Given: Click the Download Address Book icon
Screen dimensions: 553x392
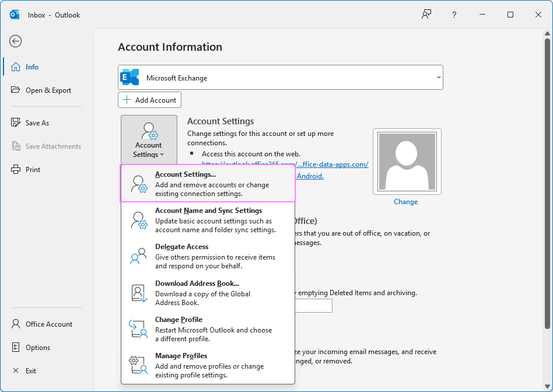Looking at the screenshot, I should [139, 293].
